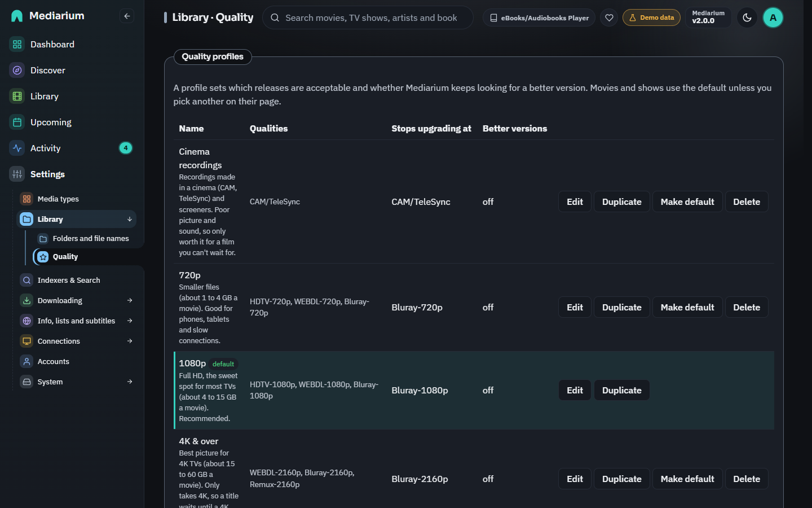This screenshot has width=812, height=508.
Task: Open Discover via its compass icon
Action: click(x=17, y=70)
